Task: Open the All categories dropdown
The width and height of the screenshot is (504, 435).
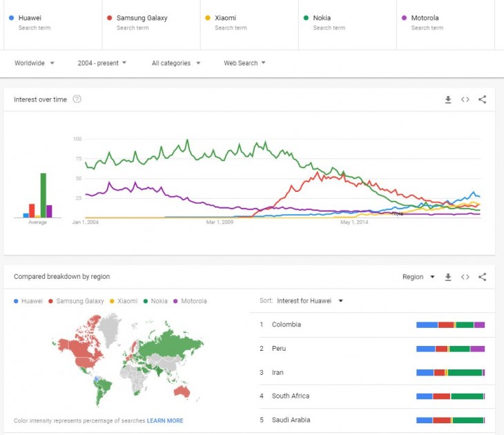Action: point(176,63)
